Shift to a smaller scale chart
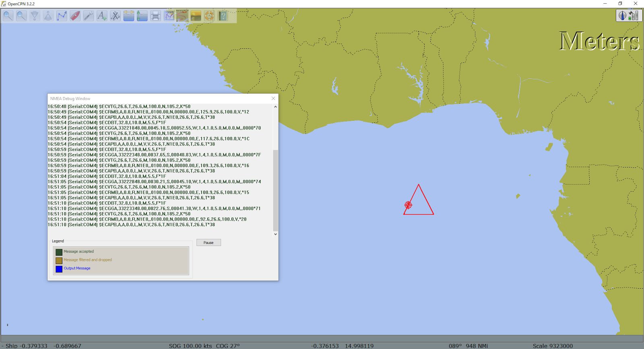 click(x=35, y=16)
